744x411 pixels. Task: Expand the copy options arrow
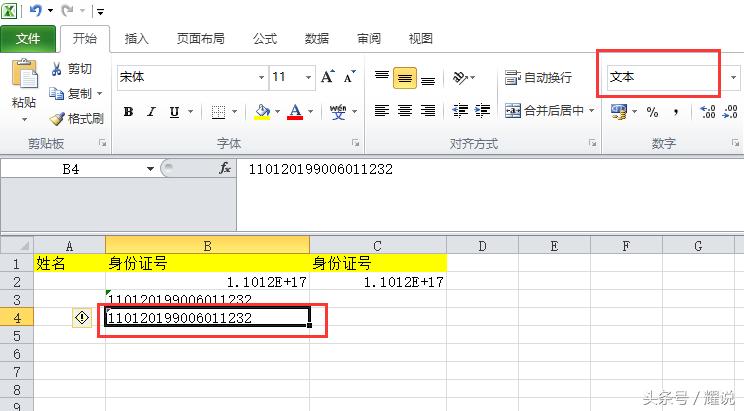pyautogui.click(x=99, y=93)
